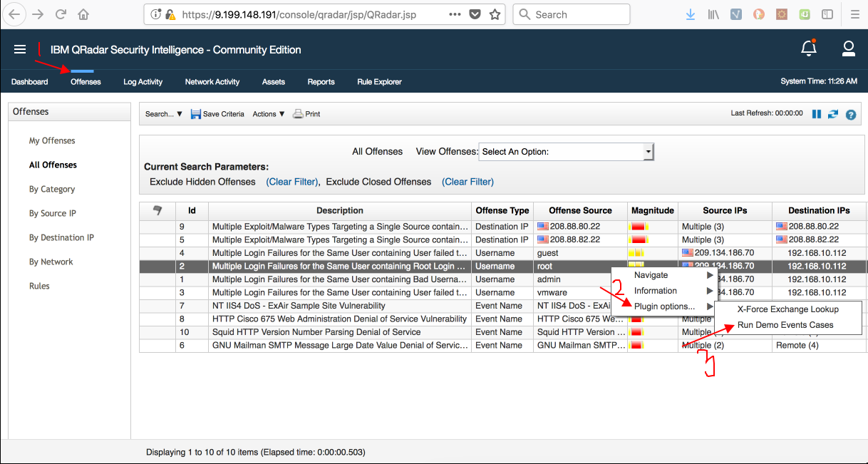Expand the Actions menu
This screenshot has height=464, width=868.
(268, 113)
